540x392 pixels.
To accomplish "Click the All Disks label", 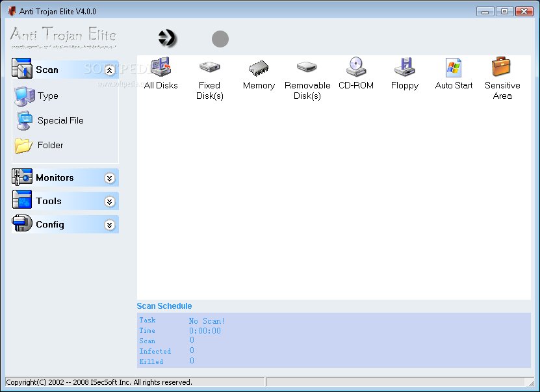I will coord(161,85).
